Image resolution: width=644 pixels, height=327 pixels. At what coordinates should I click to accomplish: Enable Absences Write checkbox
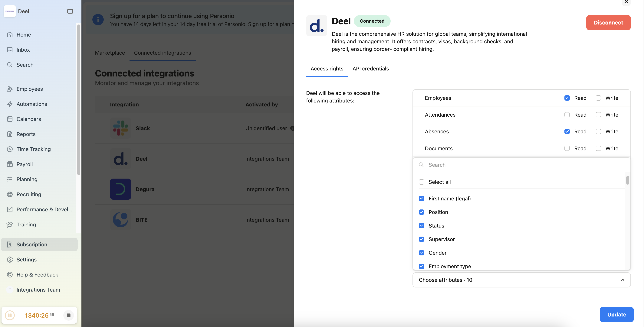tap(598, 131)
